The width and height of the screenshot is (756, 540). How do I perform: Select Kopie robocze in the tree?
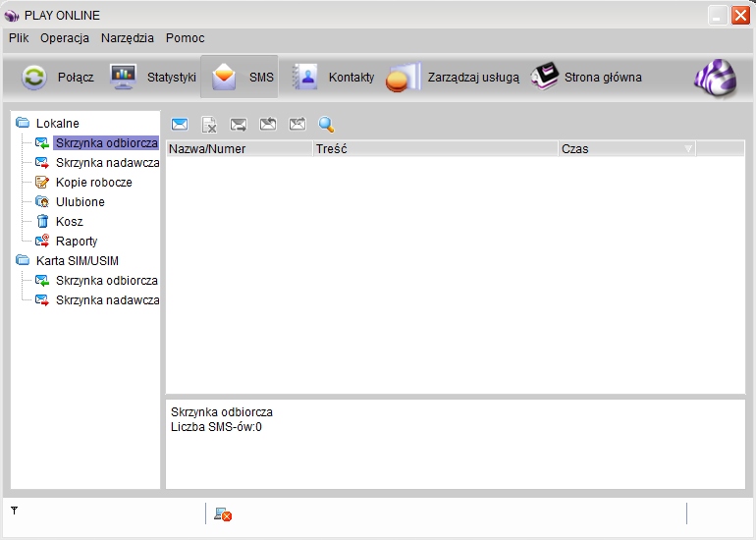pyautogui.click(x=94, y=183)
